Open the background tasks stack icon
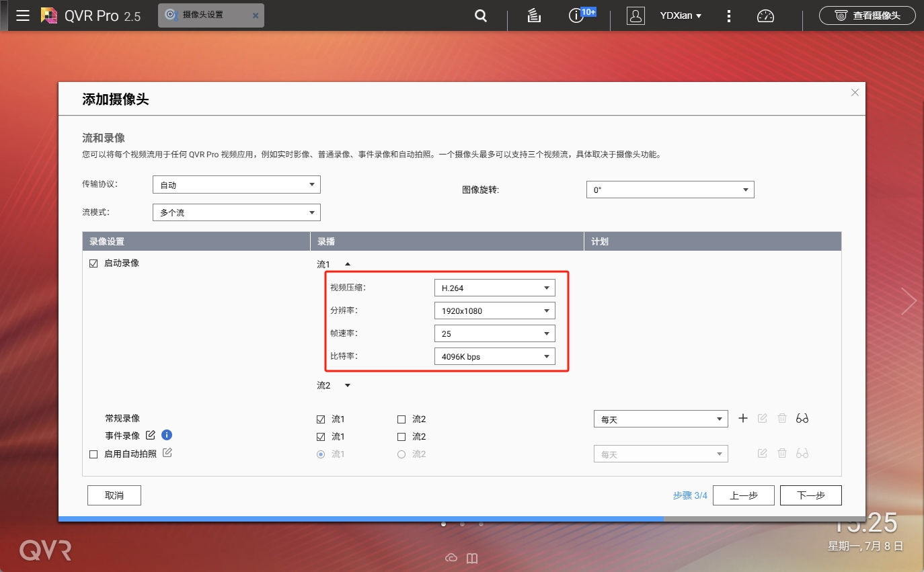Screen dimensions: 924x572 [x=534, y=15]
